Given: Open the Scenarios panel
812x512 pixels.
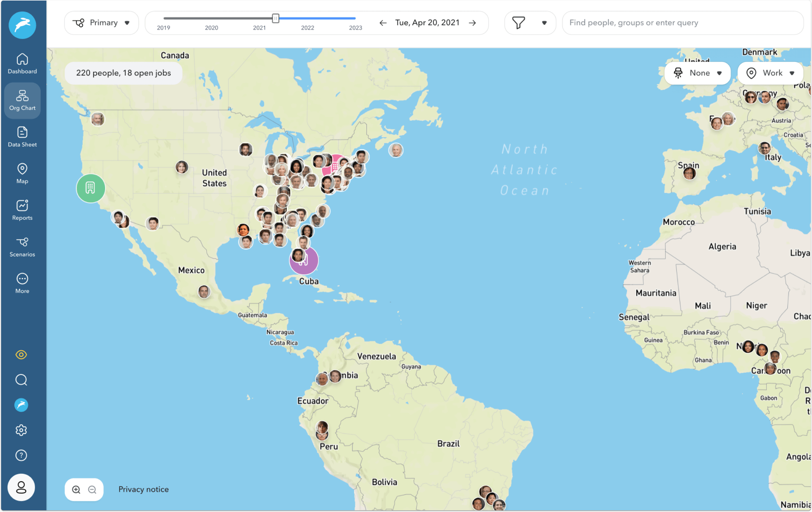Looking at the screenshot, I should (22, 247).
